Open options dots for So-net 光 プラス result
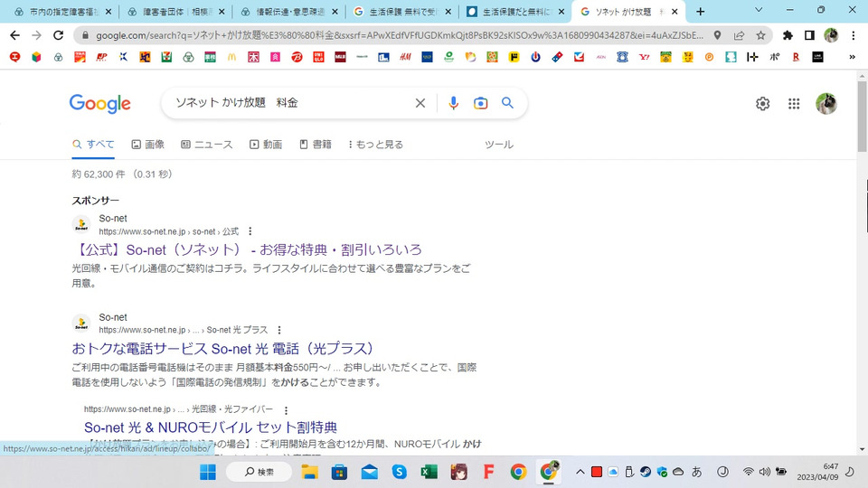The width and height of the screenshot is (868, 488). [279, 330]
